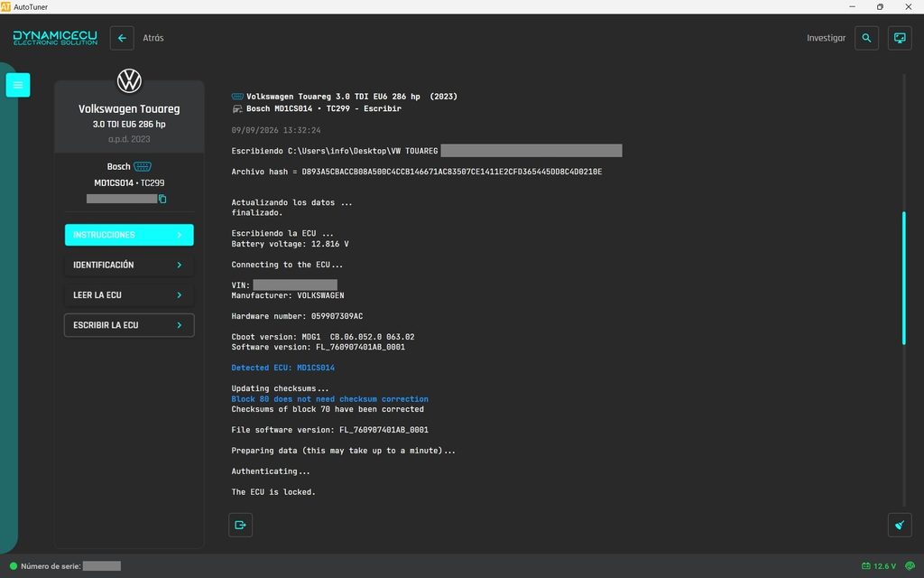
Task: Click the green connection status dot
Action: 14,566
